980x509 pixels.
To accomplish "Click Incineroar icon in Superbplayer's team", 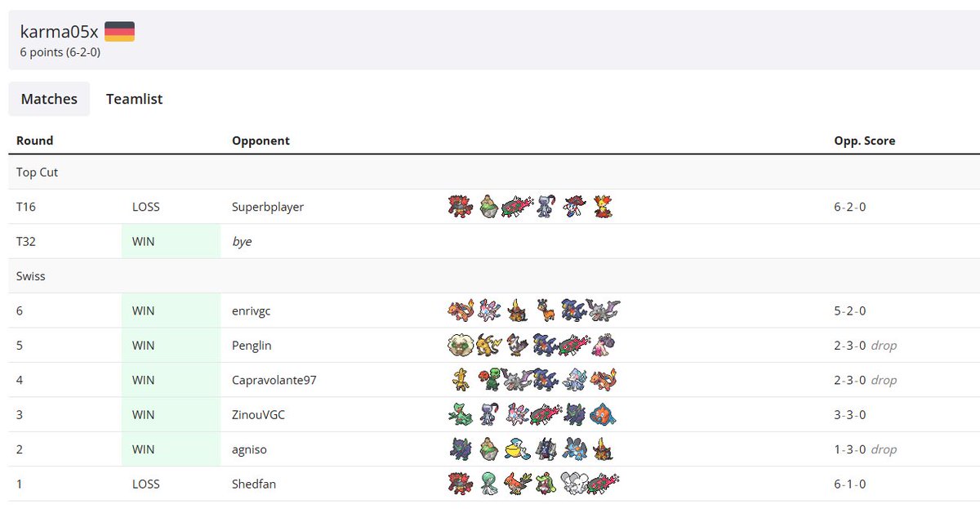I will pos(461,207).
